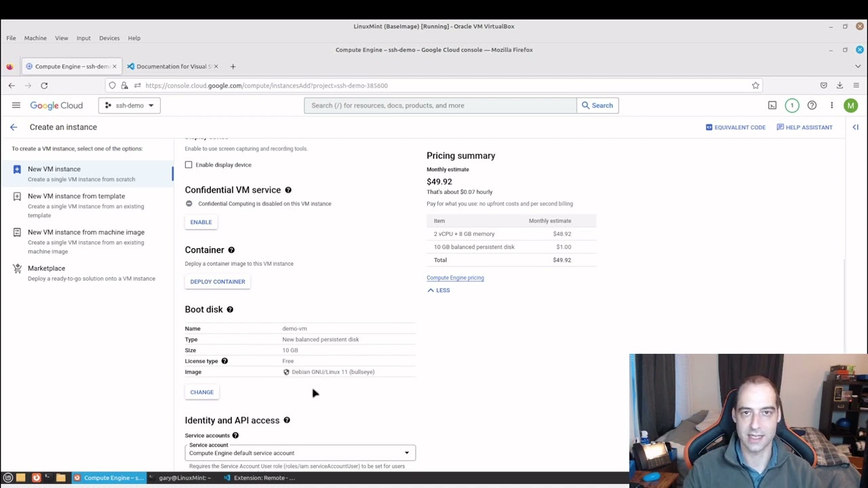This screenshot has width=868, height=488.
Task: Check the Enable display device checkbox
Action: click(189, 165)
